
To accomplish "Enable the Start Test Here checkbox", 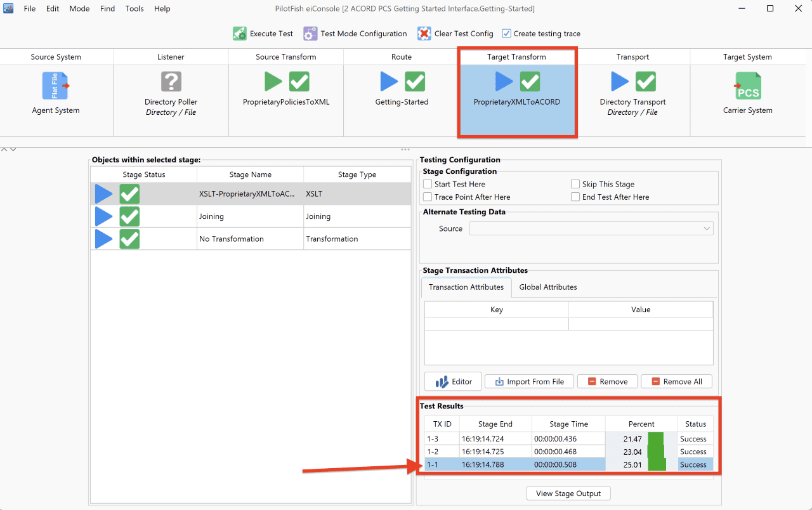I will click(428, 184).
